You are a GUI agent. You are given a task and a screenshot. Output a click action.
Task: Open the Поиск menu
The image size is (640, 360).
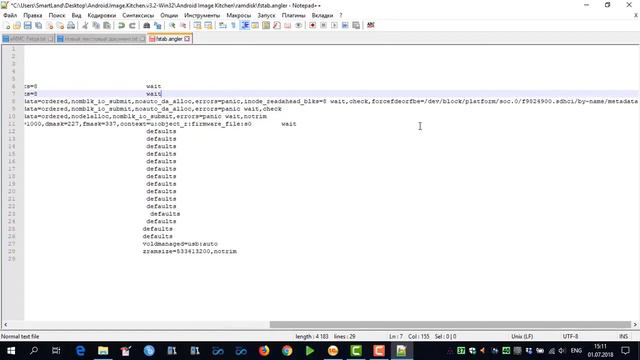pyautogui.click(x=57, y=15)
